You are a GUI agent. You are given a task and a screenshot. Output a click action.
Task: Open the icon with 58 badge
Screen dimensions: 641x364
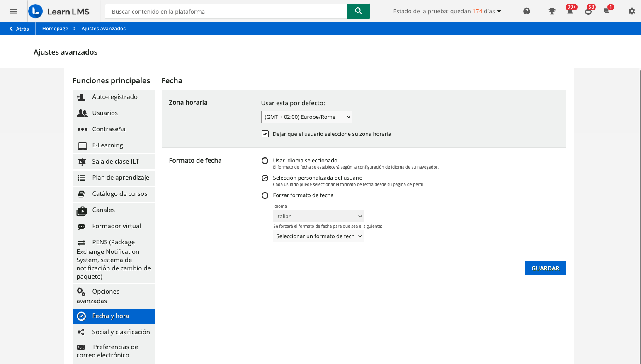(x=589, y=11)
